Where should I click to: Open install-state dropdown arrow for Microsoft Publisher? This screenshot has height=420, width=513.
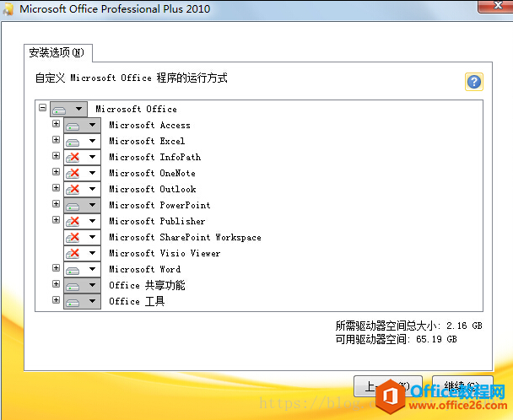click(92, 221)
